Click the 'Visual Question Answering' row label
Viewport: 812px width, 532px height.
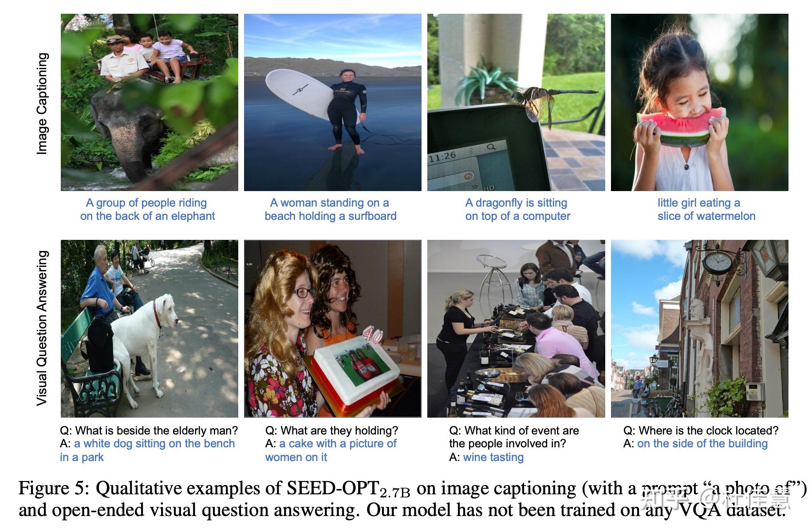(x=42, y=328)
